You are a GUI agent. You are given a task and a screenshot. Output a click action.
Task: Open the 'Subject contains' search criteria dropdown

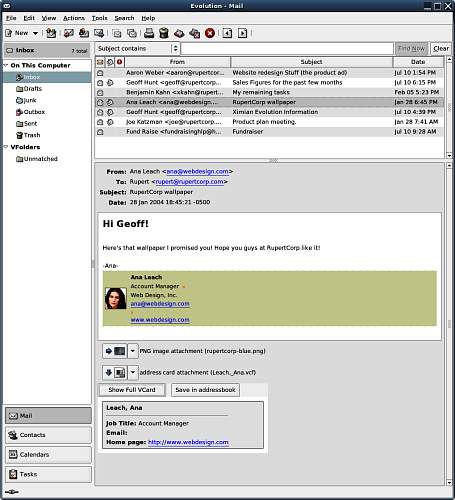(x=137, y=49)
